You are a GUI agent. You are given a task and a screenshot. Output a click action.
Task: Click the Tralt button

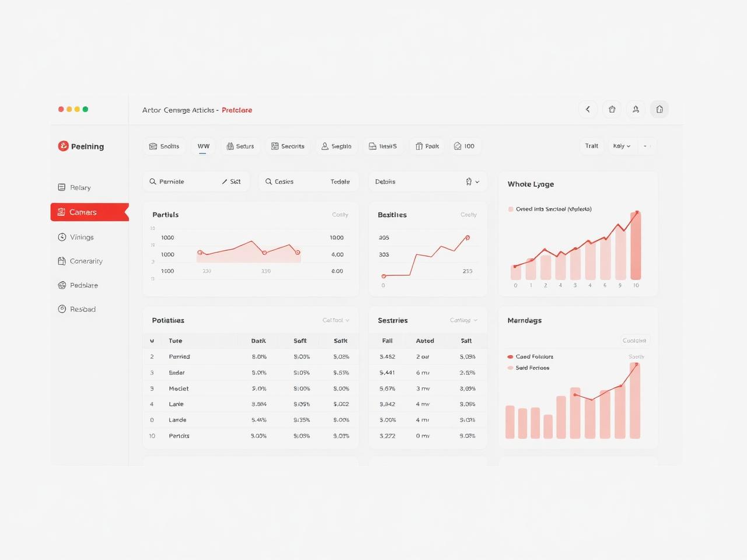tap(592, 146)
